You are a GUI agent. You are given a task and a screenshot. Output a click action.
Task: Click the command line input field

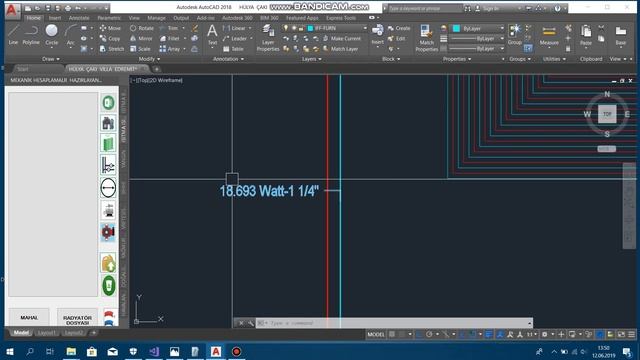coord(394,323)
